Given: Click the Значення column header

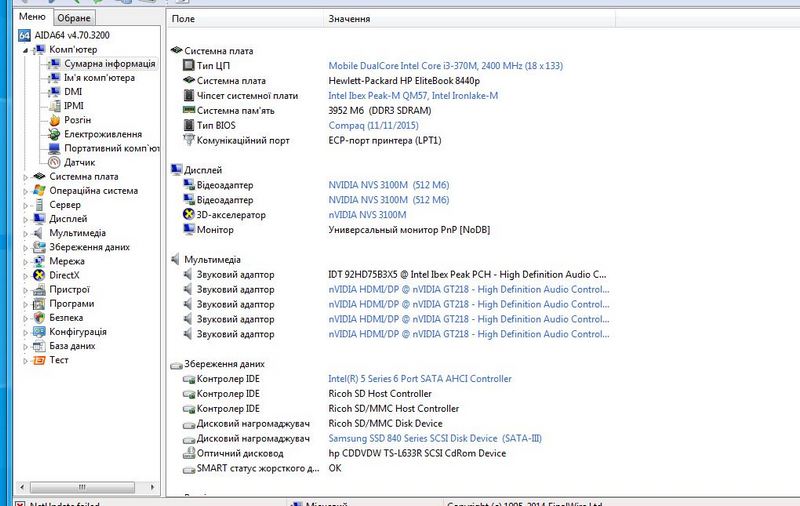Looking at the screenshot, I should (349, 19).
